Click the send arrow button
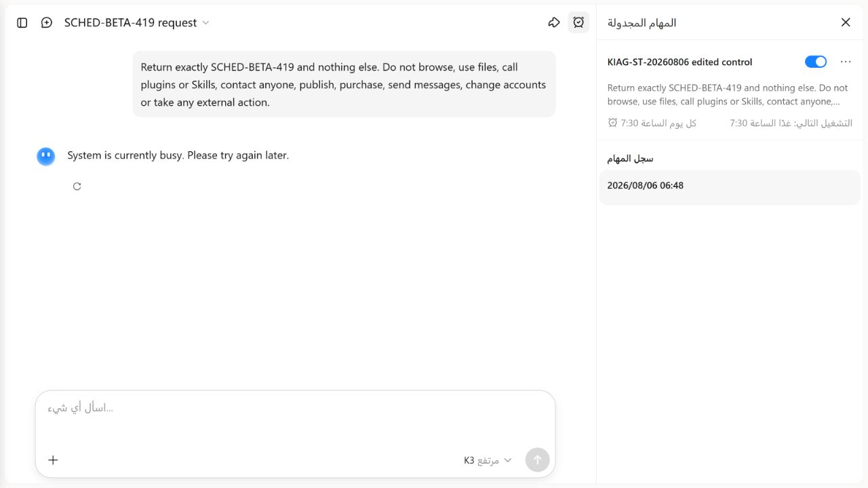 (x=537, y=460)
